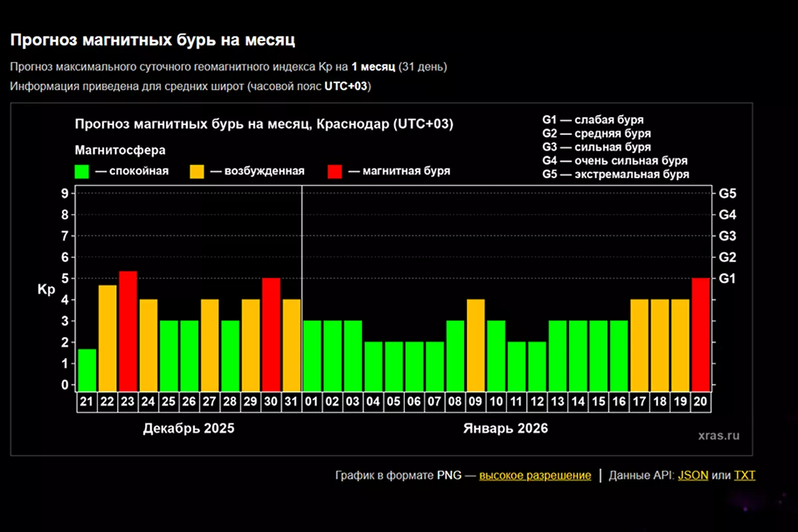The width and height of the screenshot is (798, 532).
Task: Click the orange bar for January 09
Action: click(475, 345)
